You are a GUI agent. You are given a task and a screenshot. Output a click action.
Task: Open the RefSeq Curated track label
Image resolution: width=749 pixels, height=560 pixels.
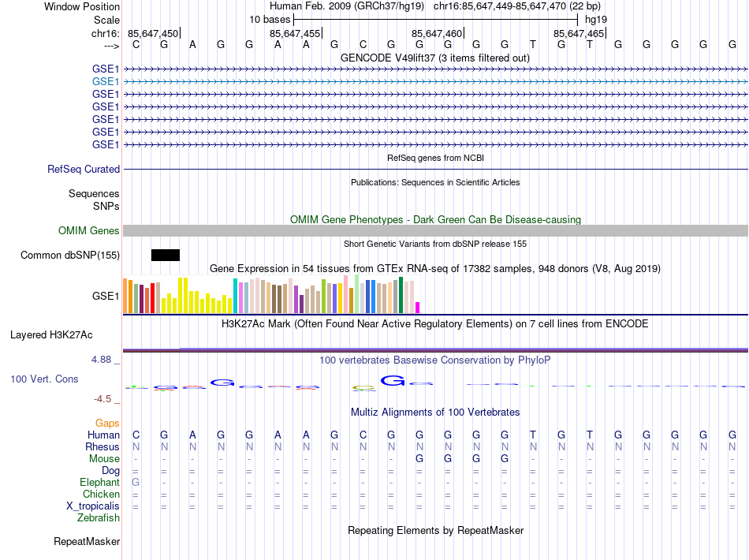pyautogui.click(x=84, y=169)
